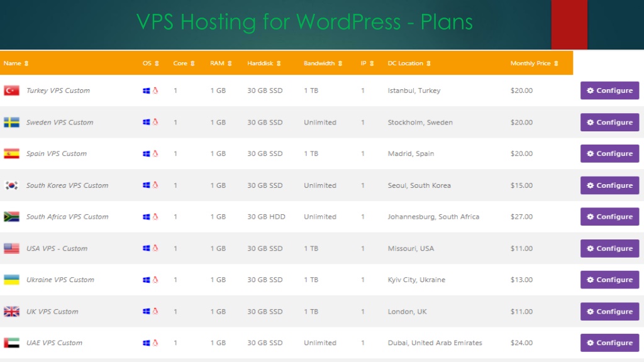Image resolution: width=644 pixels, height=362 pixels.
Task: Open South Africa VPS Custom name
Action: point(67,216)
